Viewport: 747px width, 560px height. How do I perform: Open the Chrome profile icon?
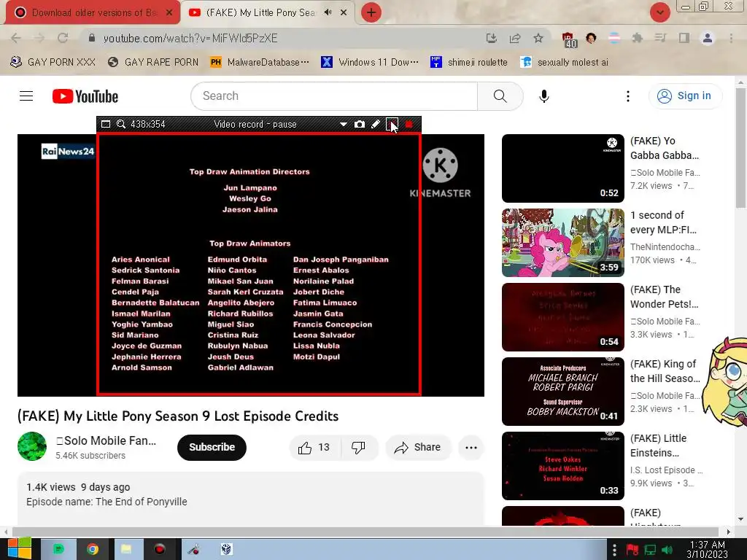tap(708, 38)
